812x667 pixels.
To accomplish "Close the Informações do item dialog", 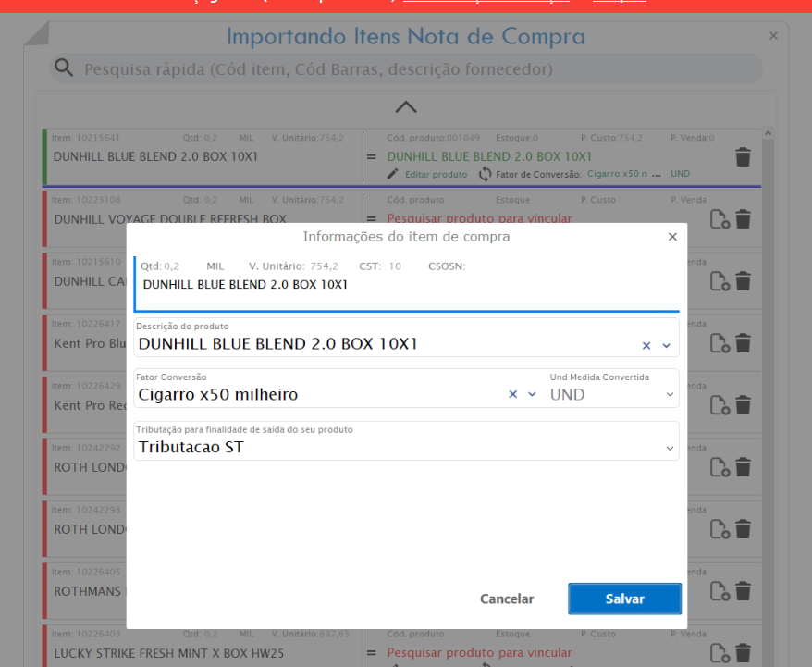I will [672, 237].
